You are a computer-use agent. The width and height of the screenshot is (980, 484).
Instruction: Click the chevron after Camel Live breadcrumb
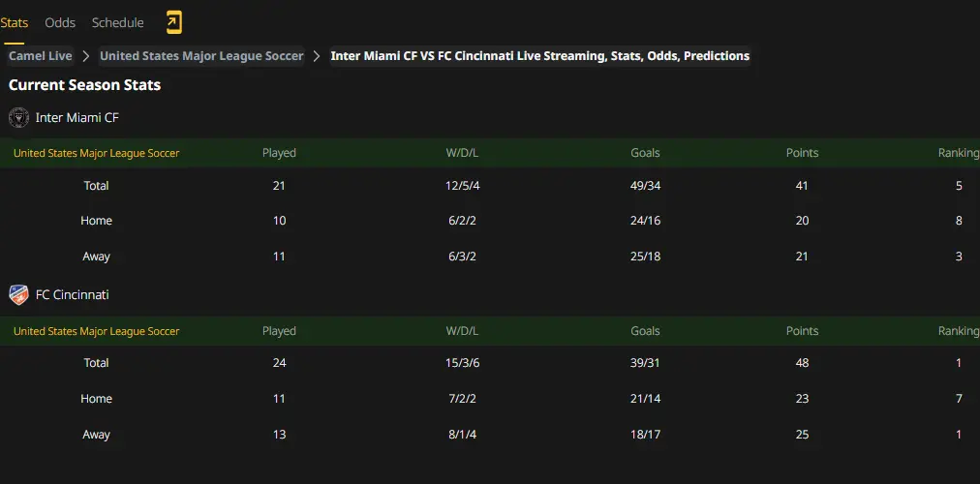(86, 56)
